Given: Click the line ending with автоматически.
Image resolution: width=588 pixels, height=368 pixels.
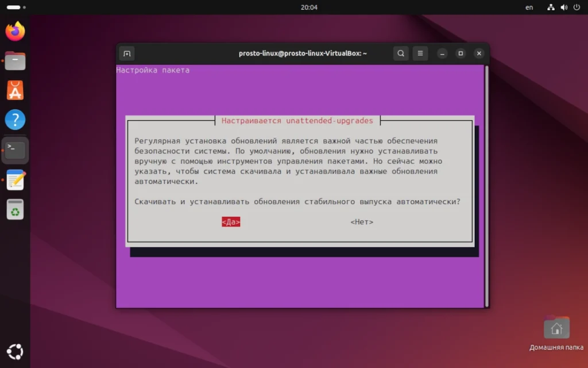Looking at the screenshot, I should [166, 181].
